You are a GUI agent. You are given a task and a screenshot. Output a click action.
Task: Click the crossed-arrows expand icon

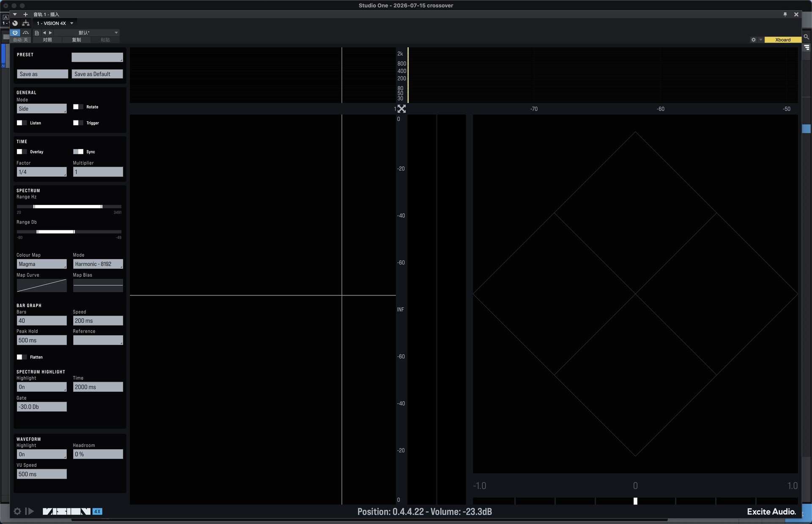tap(402, 109)
